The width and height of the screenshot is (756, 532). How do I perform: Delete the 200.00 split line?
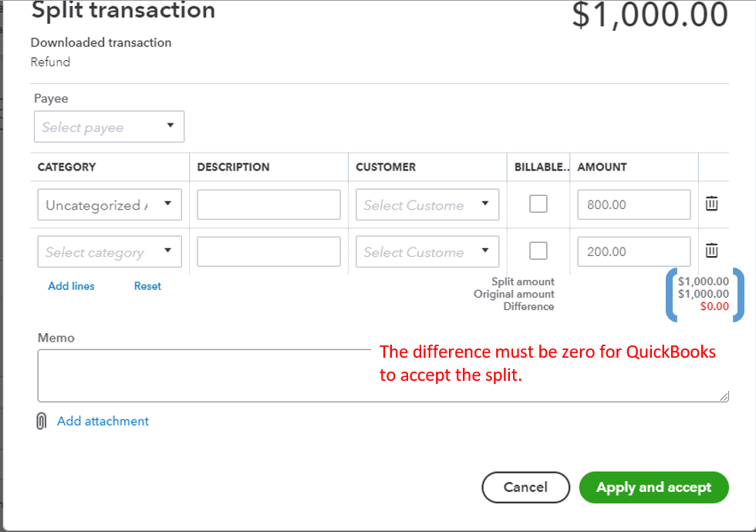click(x=711, y=251)
